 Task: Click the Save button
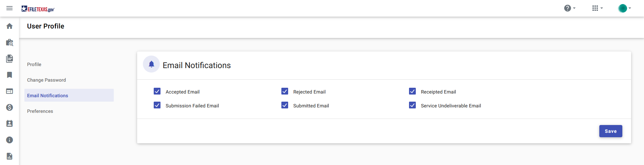pyautogui.click(x=610, y=131)
